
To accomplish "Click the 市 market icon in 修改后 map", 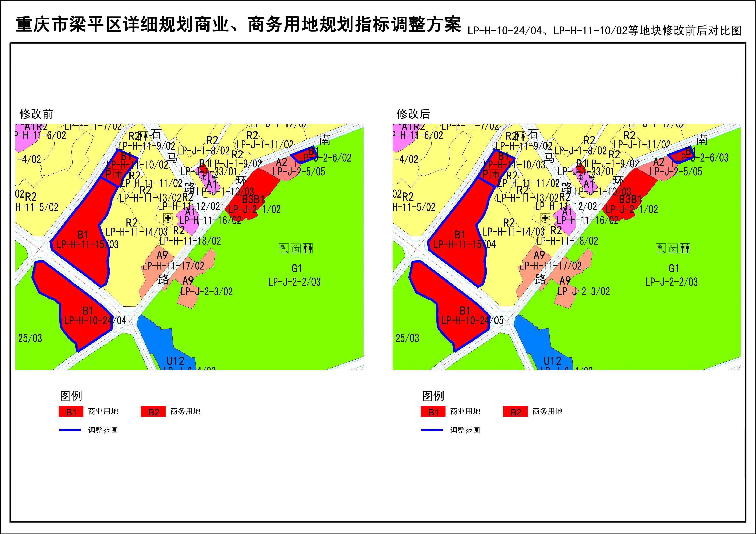I will 495,174.
